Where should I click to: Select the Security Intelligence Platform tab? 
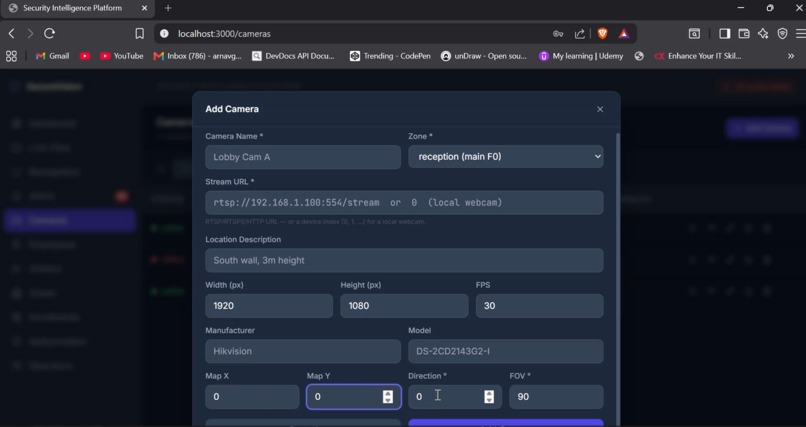[x=76, y=8]
